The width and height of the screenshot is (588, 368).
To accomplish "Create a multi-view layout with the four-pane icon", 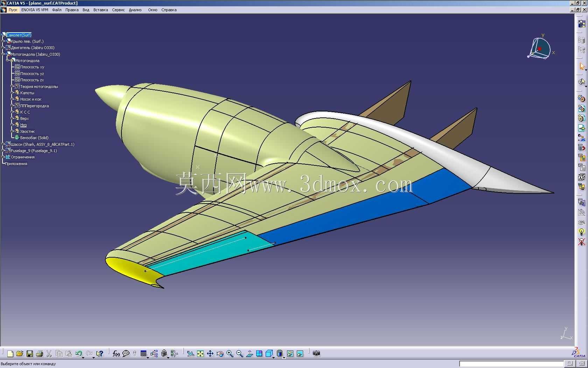I will click(259, 354).
